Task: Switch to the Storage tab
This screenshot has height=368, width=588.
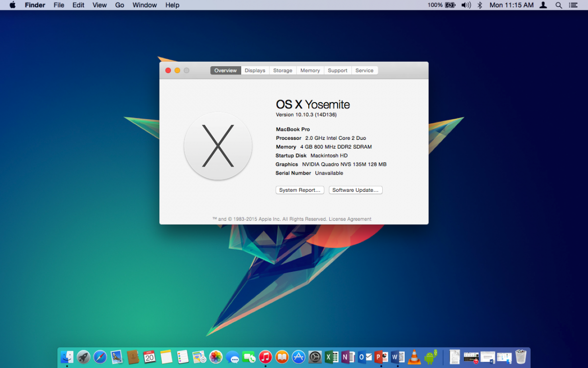Action: pos(283,71)
